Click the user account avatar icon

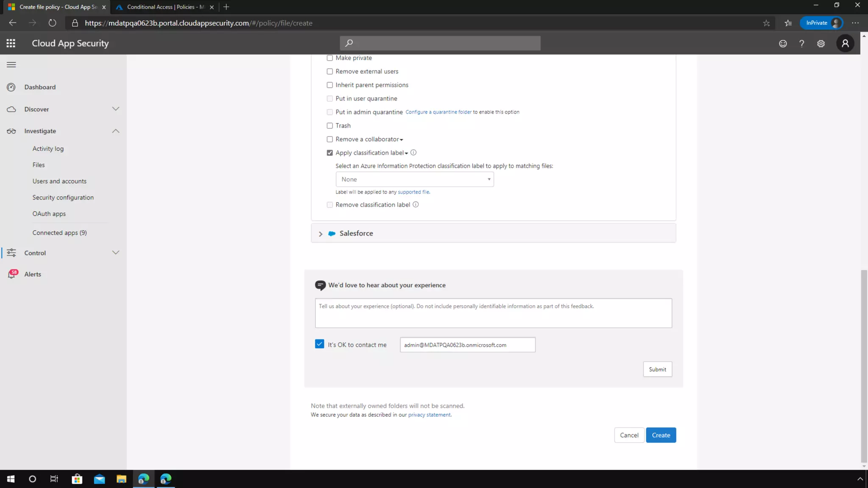coord(845,43)
